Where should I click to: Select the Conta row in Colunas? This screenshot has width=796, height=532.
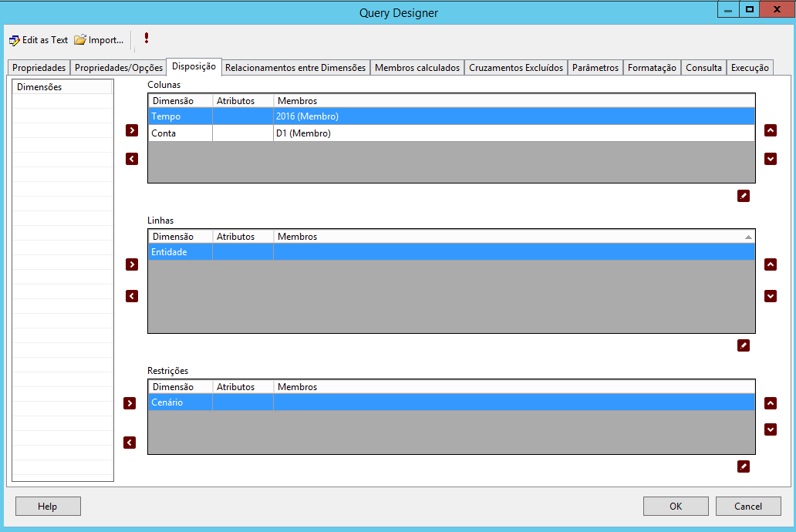(x=451, y=133)
